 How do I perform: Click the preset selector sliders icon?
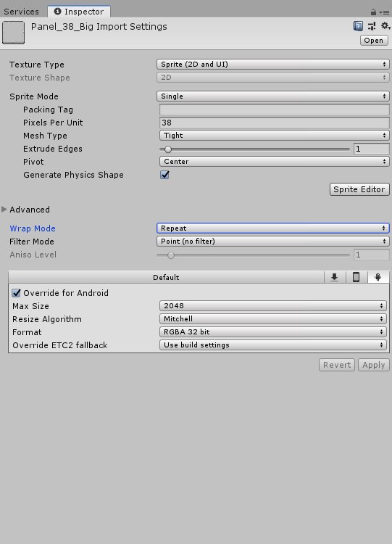point(372,26)
